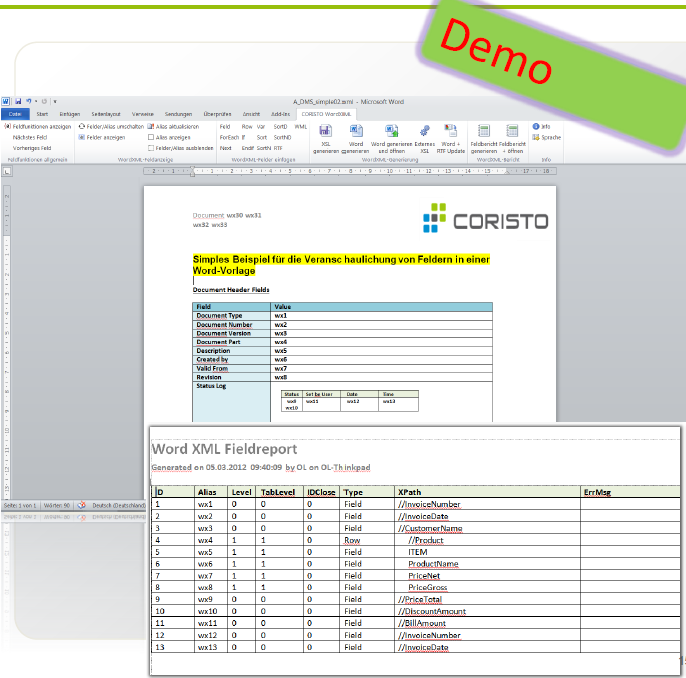Insert an Endif field

(x=248, y=148)
